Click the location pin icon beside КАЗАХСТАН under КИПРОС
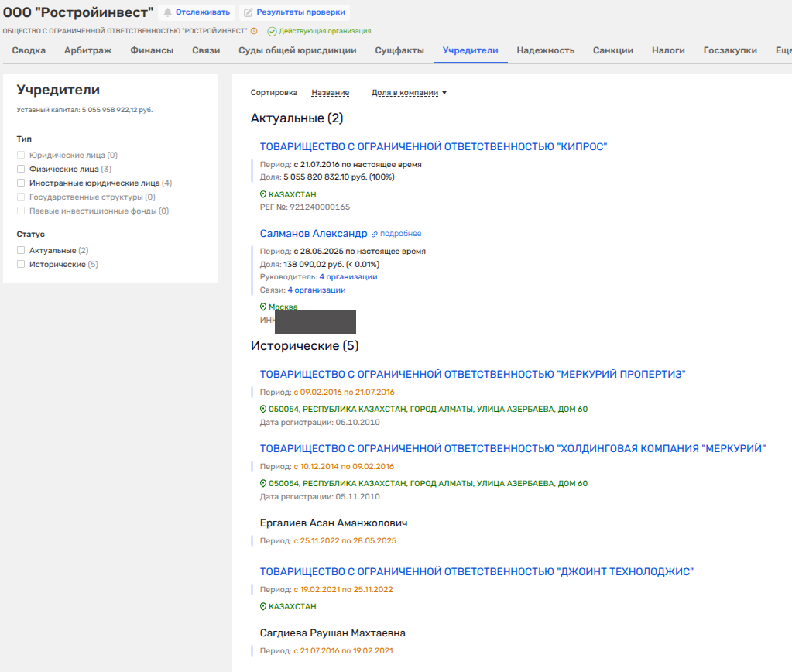Image resolution: width=792 pixels, height=672 pixels. [x=262, y=194]
